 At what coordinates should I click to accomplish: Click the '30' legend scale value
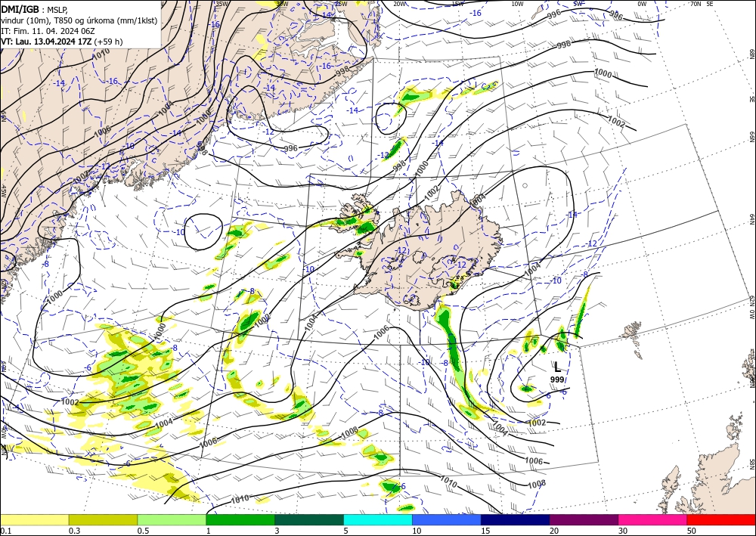click(623, 531)
